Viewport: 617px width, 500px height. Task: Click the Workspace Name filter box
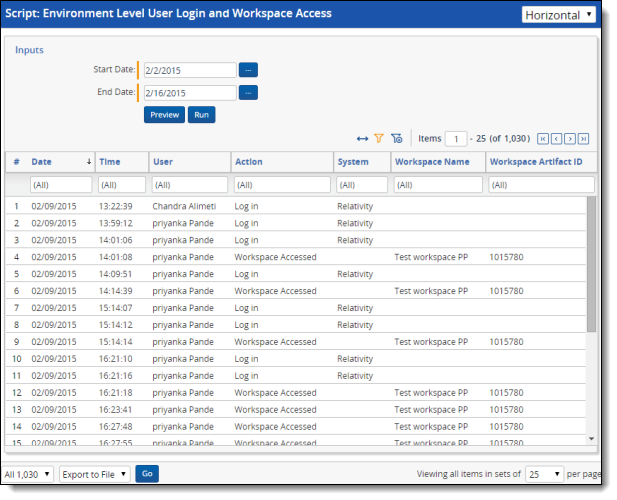point(438,185)
